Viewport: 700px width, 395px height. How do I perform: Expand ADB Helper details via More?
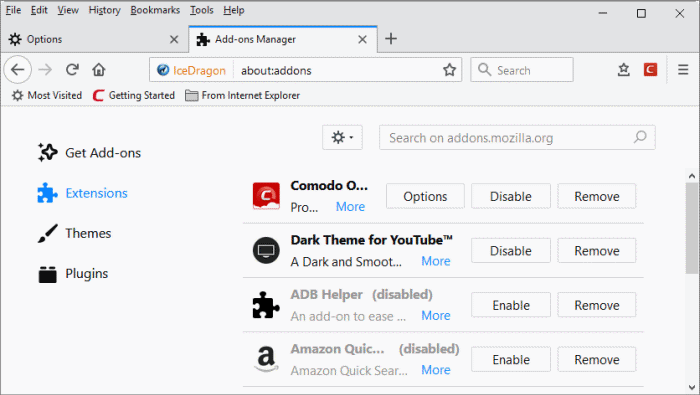(436, 316)
